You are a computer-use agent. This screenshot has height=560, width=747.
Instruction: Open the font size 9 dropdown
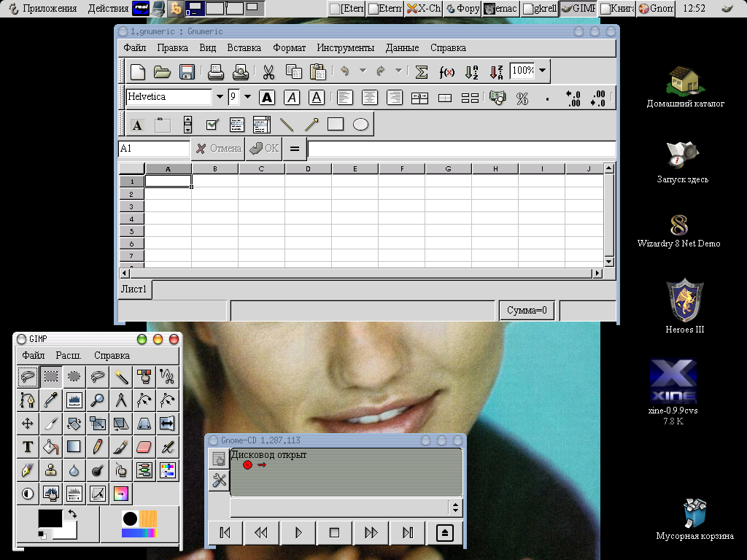point(247,97)
